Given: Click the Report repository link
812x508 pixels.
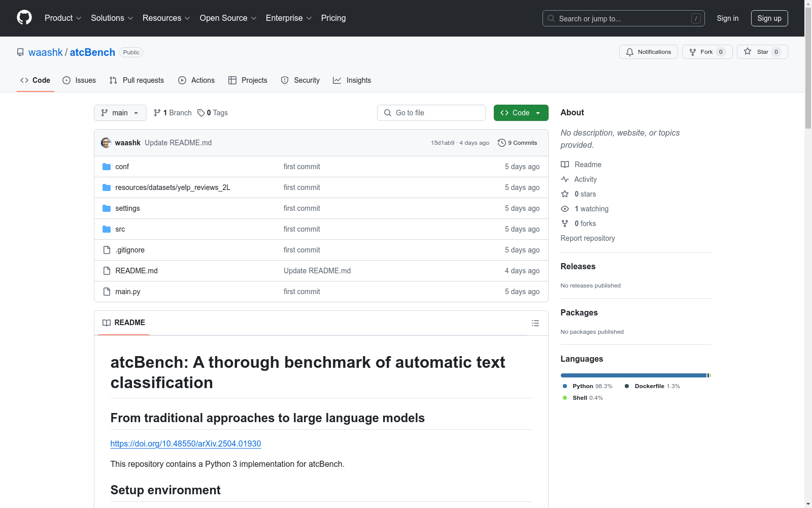Looking at the screenshot, I should (x=588, y=238).
